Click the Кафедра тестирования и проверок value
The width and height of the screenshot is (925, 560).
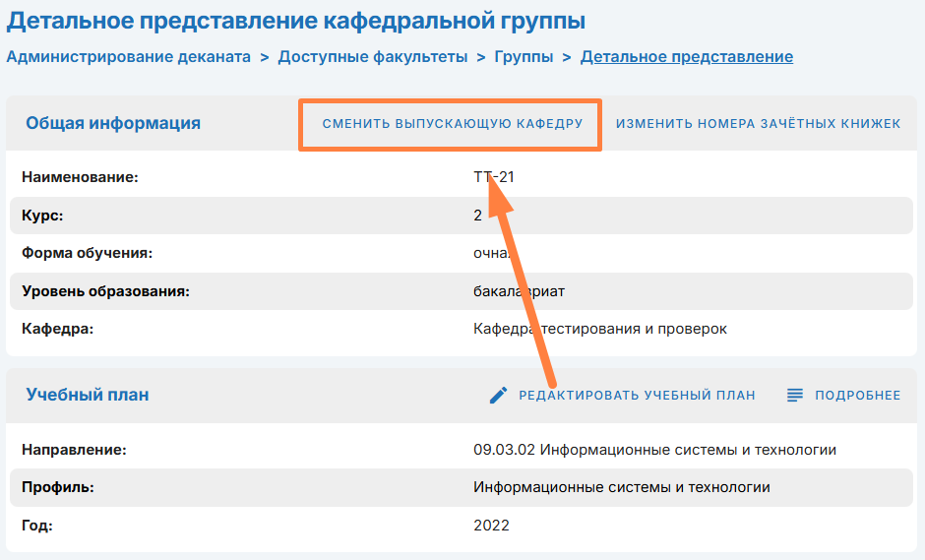(x=599, y=329)
